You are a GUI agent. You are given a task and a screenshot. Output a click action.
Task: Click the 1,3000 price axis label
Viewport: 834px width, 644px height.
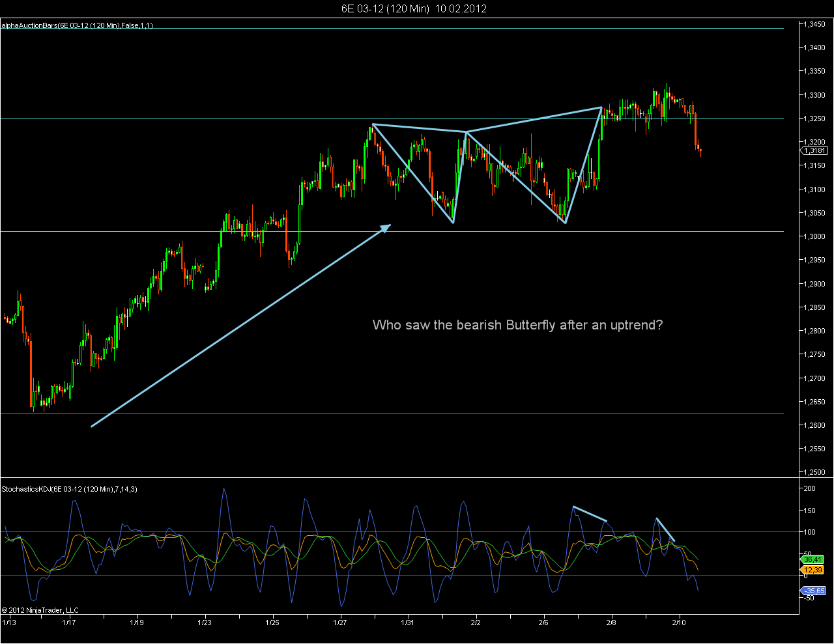pyautogui.click(x=814, y=237)
